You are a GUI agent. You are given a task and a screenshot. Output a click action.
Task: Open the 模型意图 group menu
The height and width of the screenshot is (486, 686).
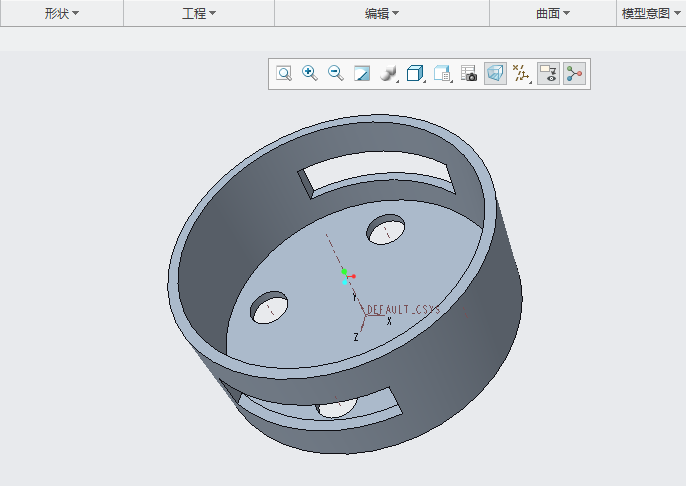tap(650, 14)
